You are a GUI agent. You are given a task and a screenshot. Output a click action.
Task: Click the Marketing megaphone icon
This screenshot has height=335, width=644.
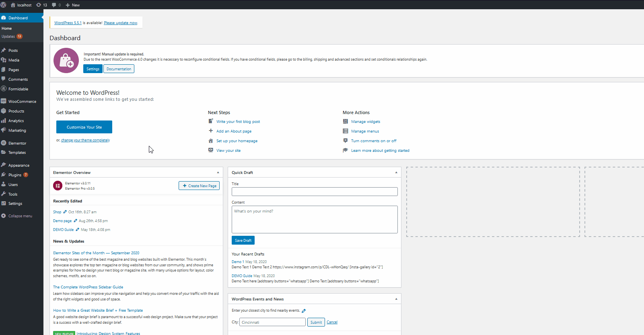click(4, 130)
